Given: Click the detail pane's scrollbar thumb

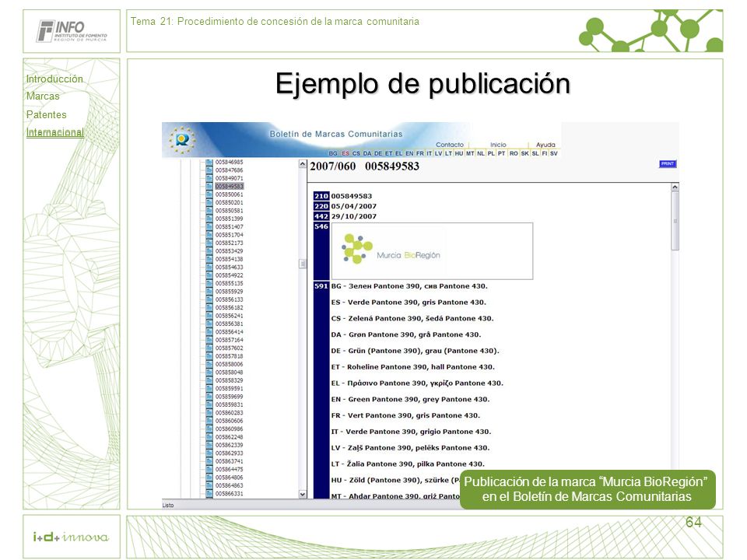Looking at the screenshot, I should coord(675,220).
